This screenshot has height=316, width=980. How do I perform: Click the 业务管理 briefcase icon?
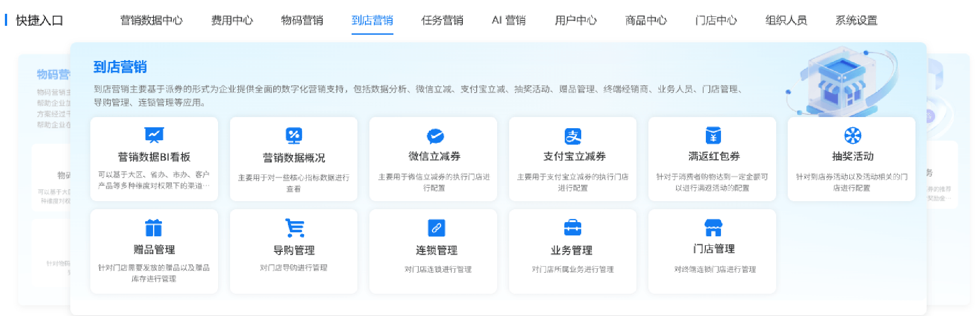pos(573,227)
